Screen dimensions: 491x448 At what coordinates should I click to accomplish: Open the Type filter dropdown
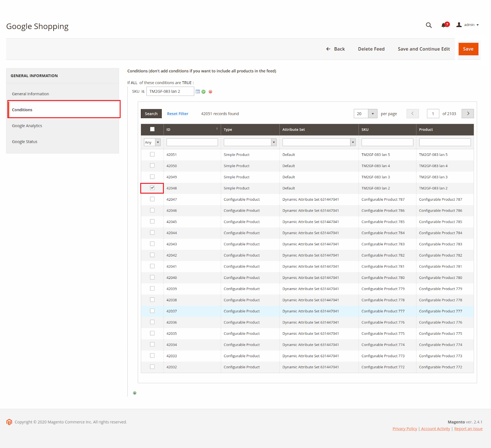click(x=250, y=142)
